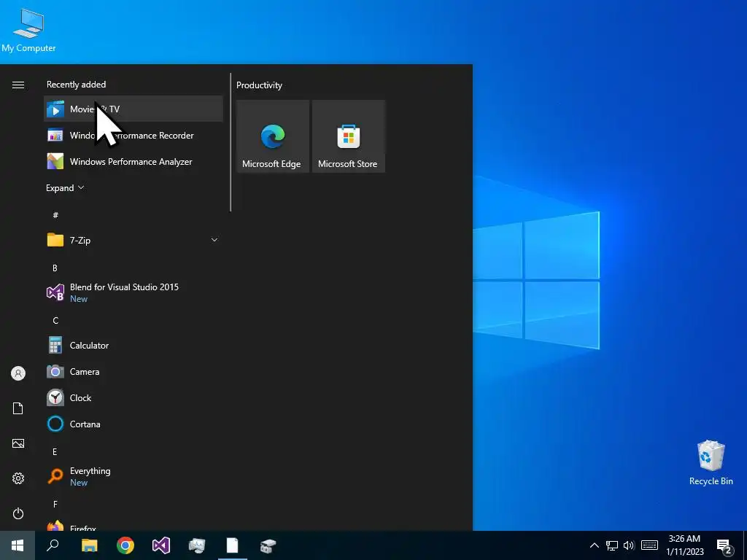The image size is (747, 560).
Task: Expand the Recently added list
Action: tap(65, 187)
